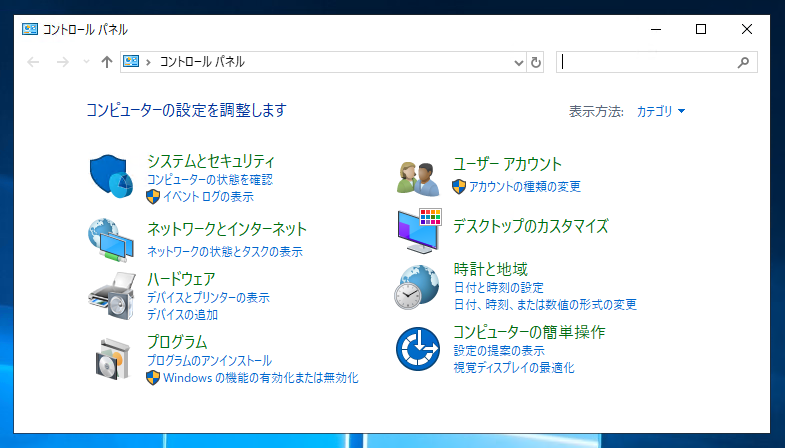This screenshot has width=785, height=448.
Task: Open the Hardware printer and speaker icon
Action: (x=113, y=296)
